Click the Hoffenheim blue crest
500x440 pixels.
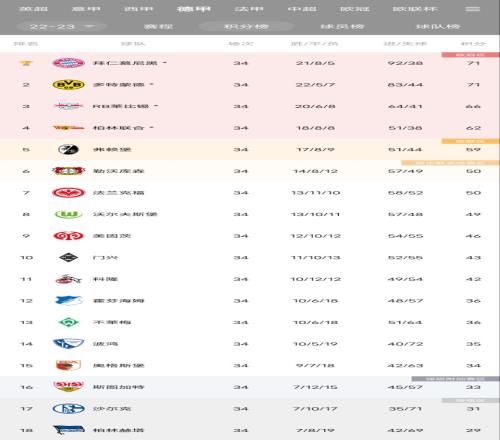(x=68, y=301)
